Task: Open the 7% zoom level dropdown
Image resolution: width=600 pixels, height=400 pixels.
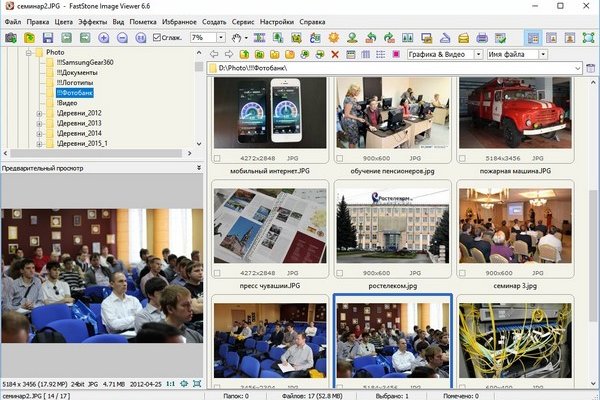Action: pos(222,37)
